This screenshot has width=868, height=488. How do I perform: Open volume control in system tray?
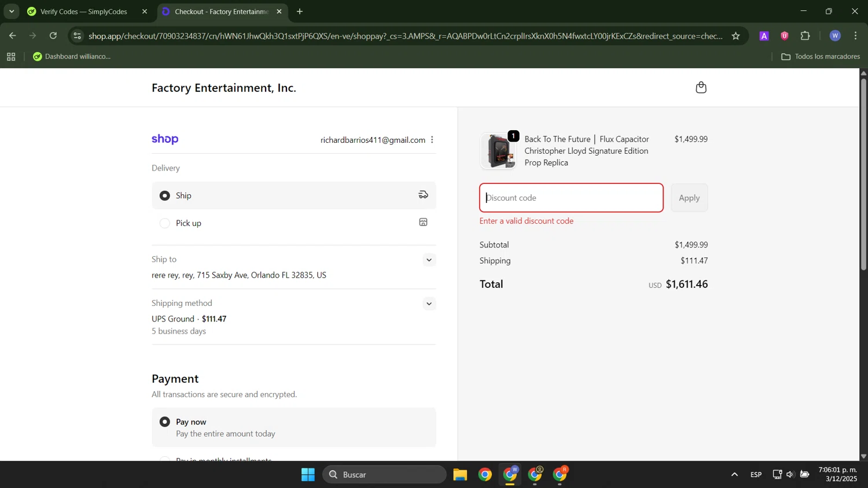790,475
